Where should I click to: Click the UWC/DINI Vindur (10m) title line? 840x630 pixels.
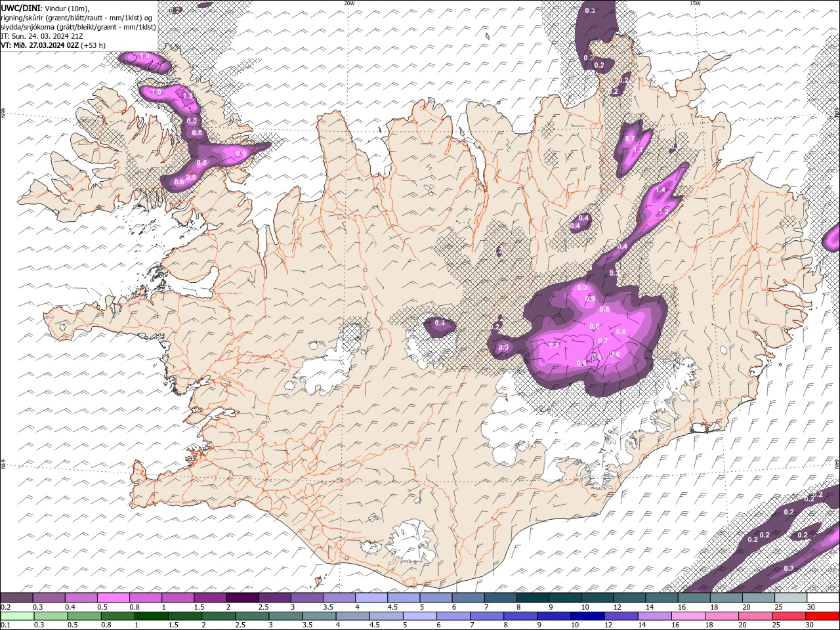[44, 7]
